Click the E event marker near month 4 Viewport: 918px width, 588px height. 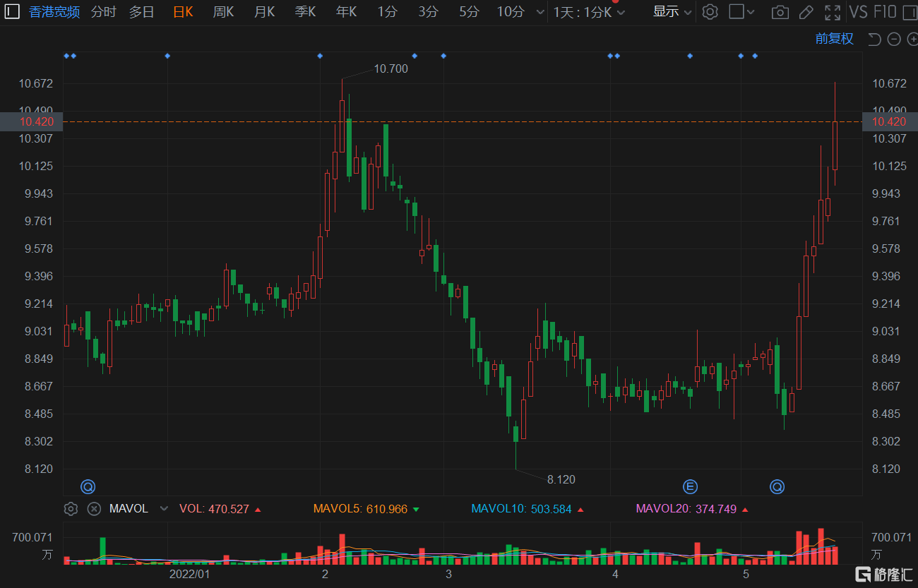tap(691, 486)
